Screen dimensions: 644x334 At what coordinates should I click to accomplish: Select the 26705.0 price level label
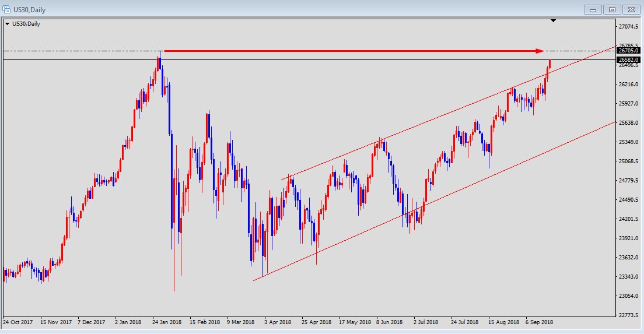tap(629, 51)
